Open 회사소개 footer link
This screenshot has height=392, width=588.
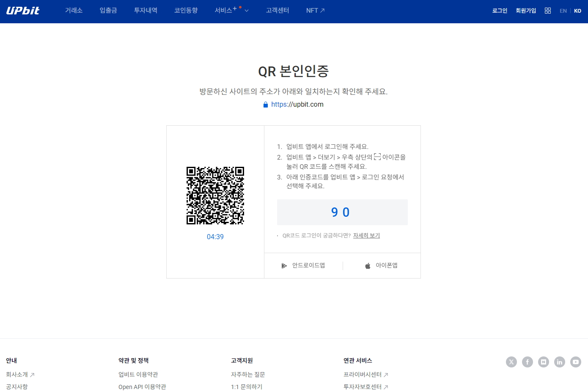20,375
